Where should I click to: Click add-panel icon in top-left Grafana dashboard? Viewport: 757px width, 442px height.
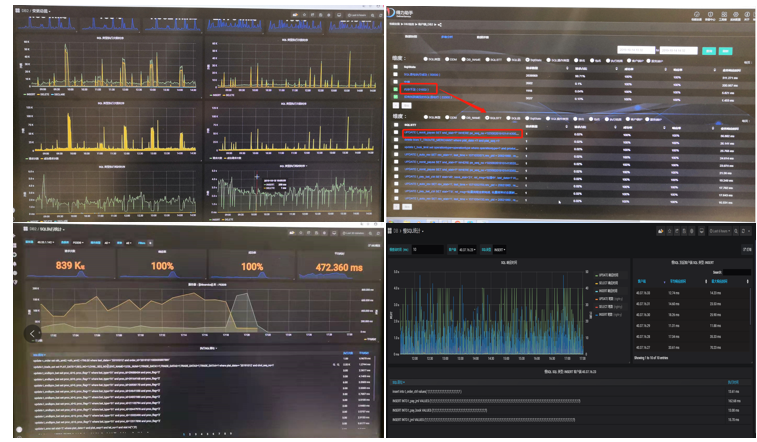coord(295,15)
